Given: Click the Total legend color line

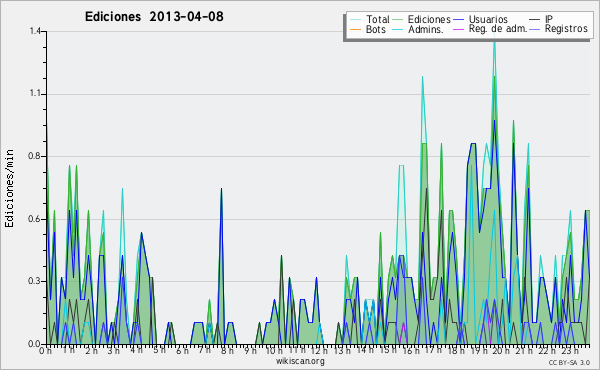Looking at the screenshot, I should pos(356,19).
